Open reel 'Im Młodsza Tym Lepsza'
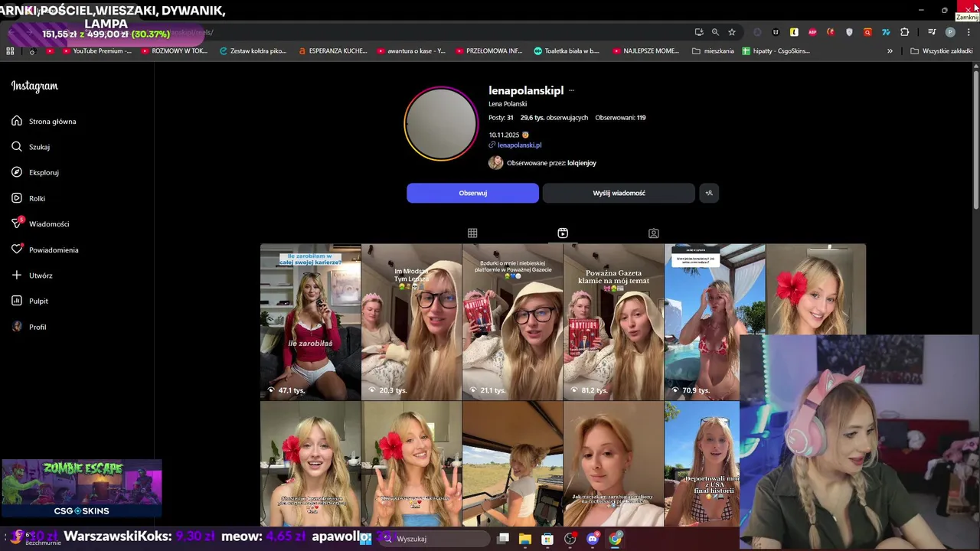Viewport: 980px width, 551px height. coord(411,322)
